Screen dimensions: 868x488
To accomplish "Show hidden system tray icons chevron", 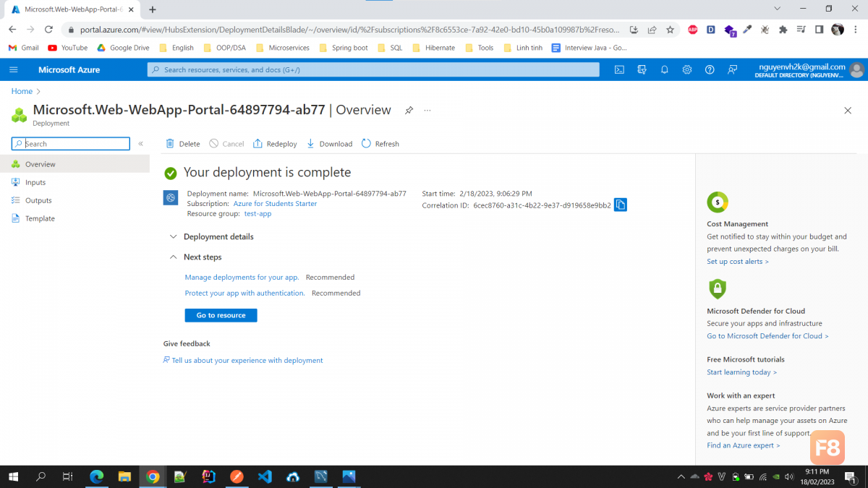I will (x=681, y=476).
